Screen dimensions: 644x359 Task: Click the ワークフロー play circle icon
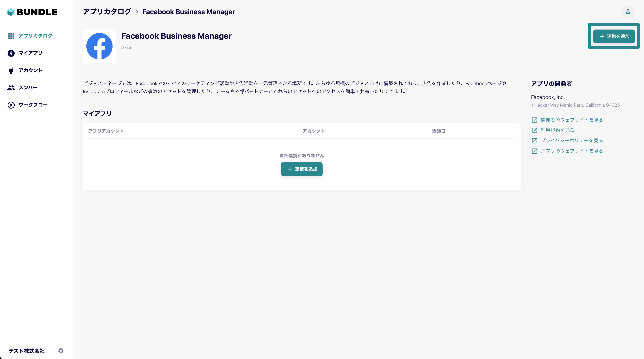[x=11, y=105]
